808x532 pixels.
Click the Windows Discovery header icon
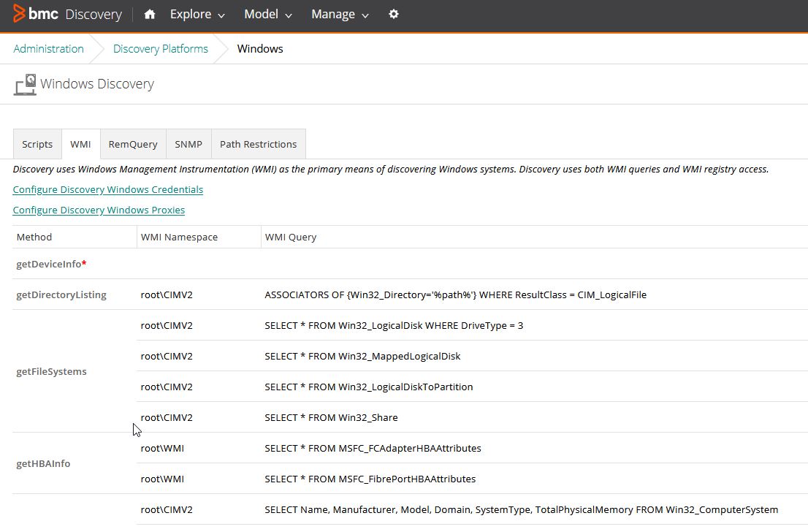[24, 83]
